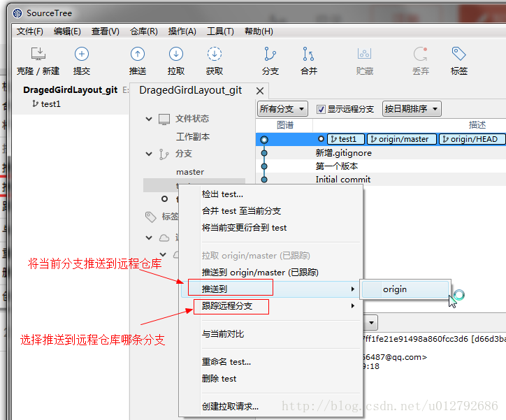Click the Tag (标签) toolbar icon
This screenshot has width=506, height=420.
[458, 54]
